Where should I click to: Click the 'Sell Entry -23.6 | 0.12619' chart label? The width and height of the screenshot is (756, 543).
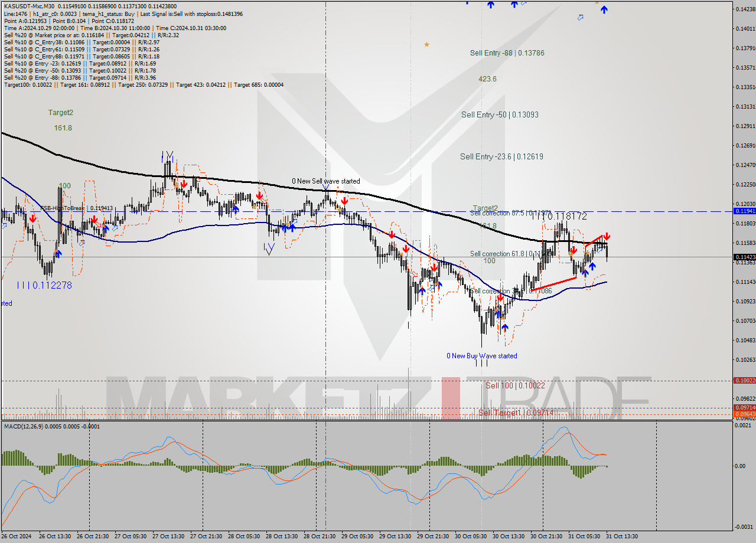click(x=501, y=156)
